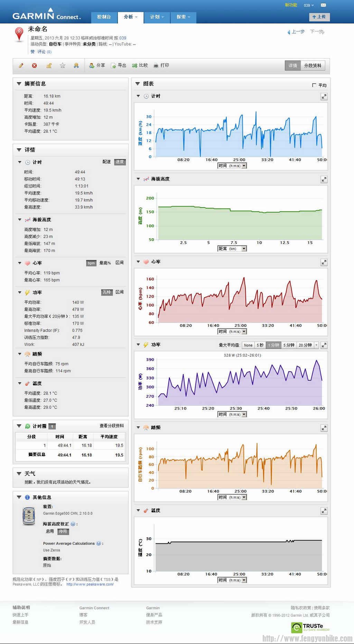Click the help icon beside 海拔高度校正
The height and width of the screenshot is (644, 354).
[73, 524]
